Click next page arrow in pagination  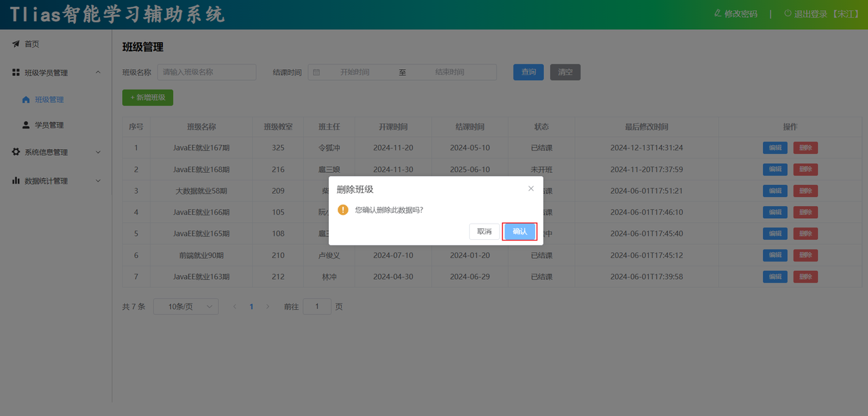tap(268, 307)
